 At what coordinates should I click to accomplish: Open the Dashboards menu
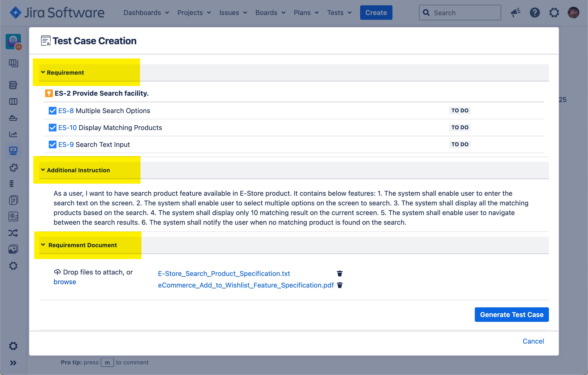point(146,13)
